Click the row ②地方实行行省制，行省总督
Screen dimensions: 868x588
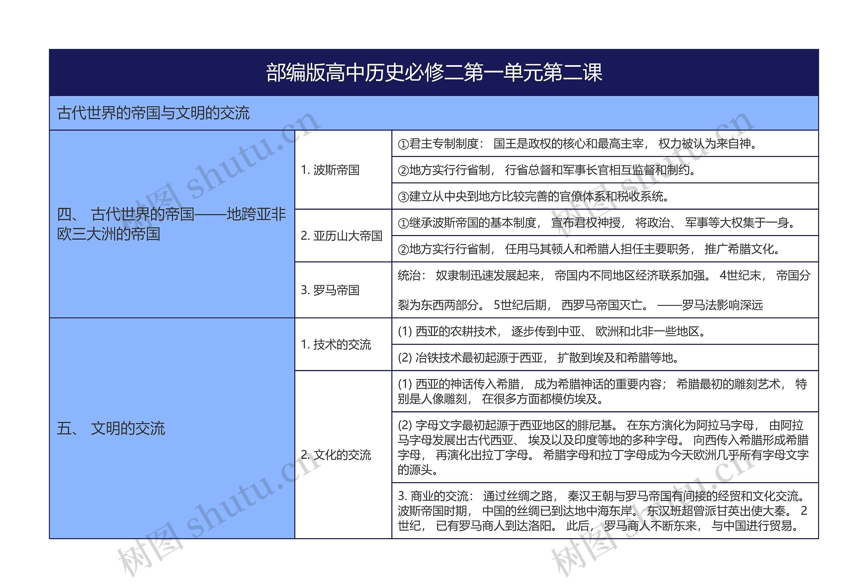pos(605,170)
